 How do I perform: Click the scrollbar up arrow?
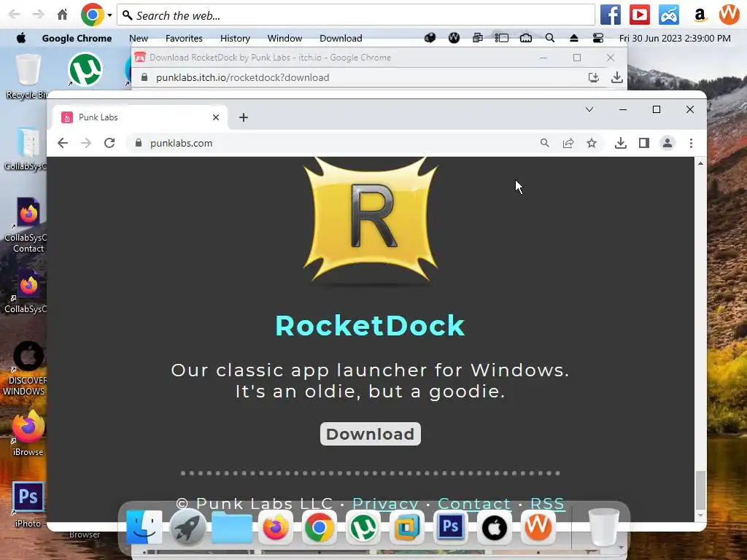pyautogui.click(x=700, y=163)
